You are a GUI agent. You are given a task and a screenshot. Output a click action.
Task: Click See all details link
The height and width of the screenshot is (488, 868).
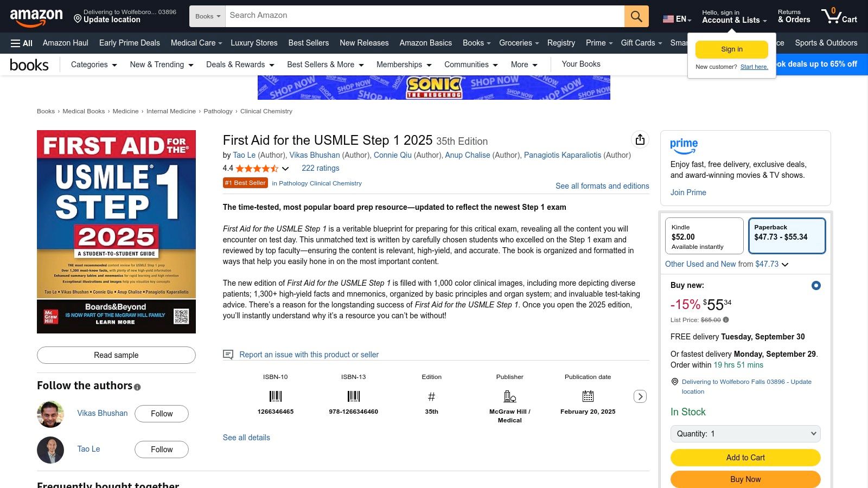pos(246,438)
